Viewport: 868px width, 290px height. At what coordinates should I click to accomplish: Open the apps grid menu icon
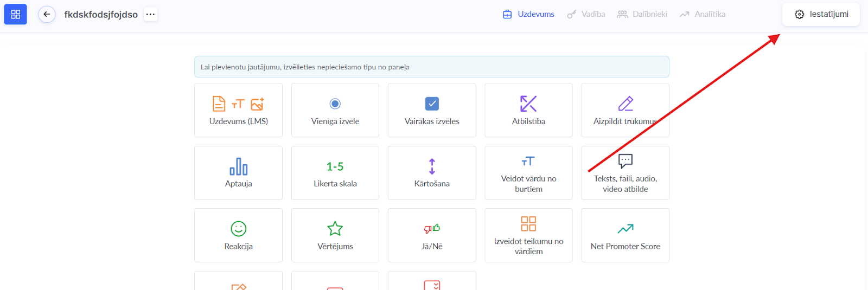point(15,14)
